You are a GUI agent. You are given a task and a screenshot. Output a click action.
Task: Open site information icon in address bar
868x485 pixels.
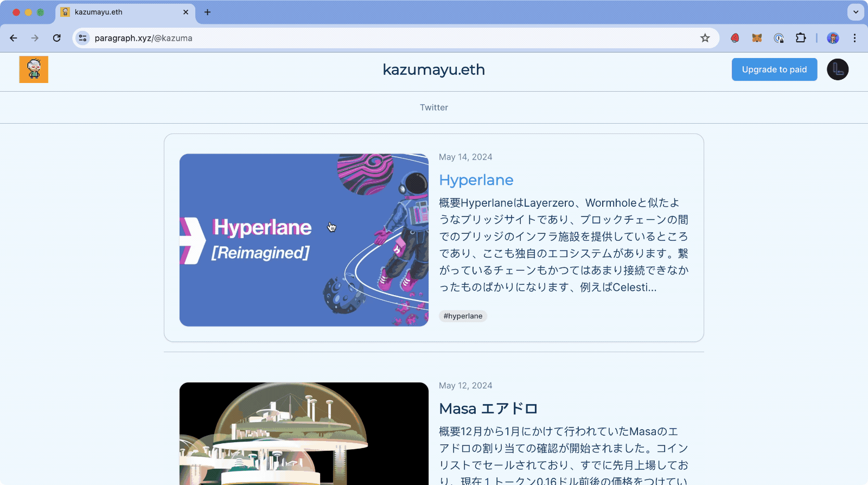82,38
